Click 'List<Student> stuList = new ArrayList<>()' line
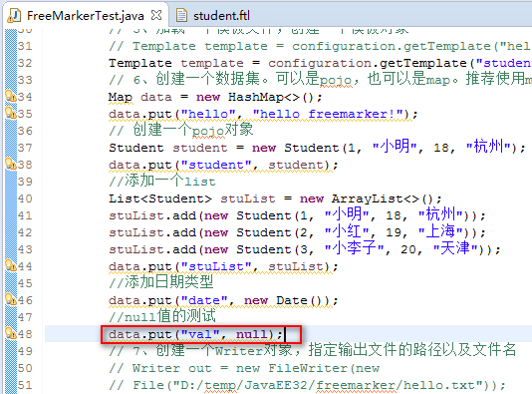Viewport: 532px width, 394px height. [x=275, y=199]
